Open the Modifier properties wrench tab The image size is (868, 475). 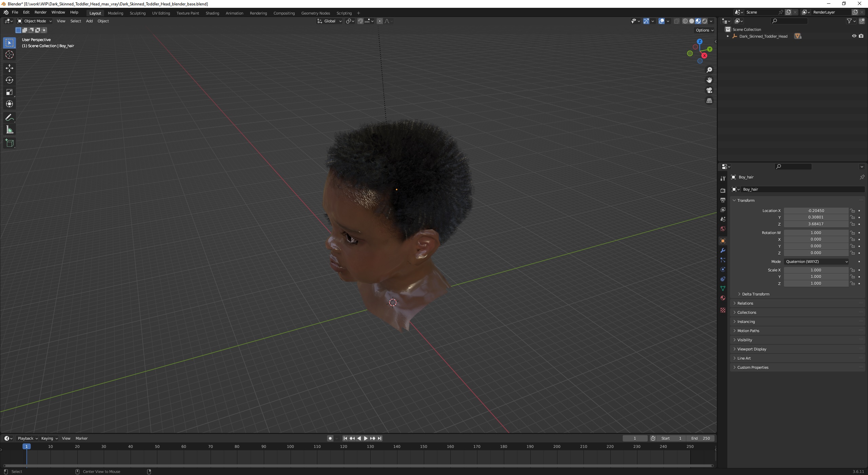pos(723,250)
